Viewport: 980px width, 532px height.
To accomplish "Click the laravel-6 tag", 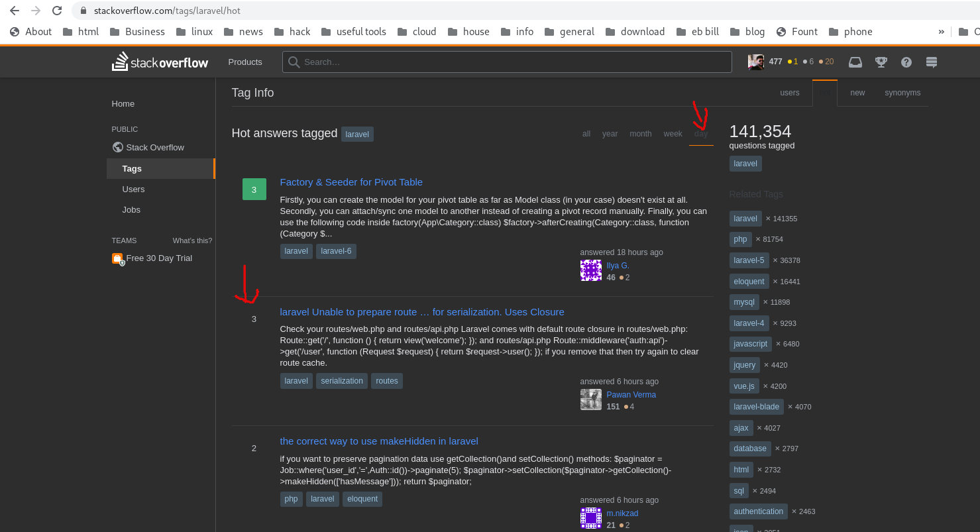I will click(336, 251).
